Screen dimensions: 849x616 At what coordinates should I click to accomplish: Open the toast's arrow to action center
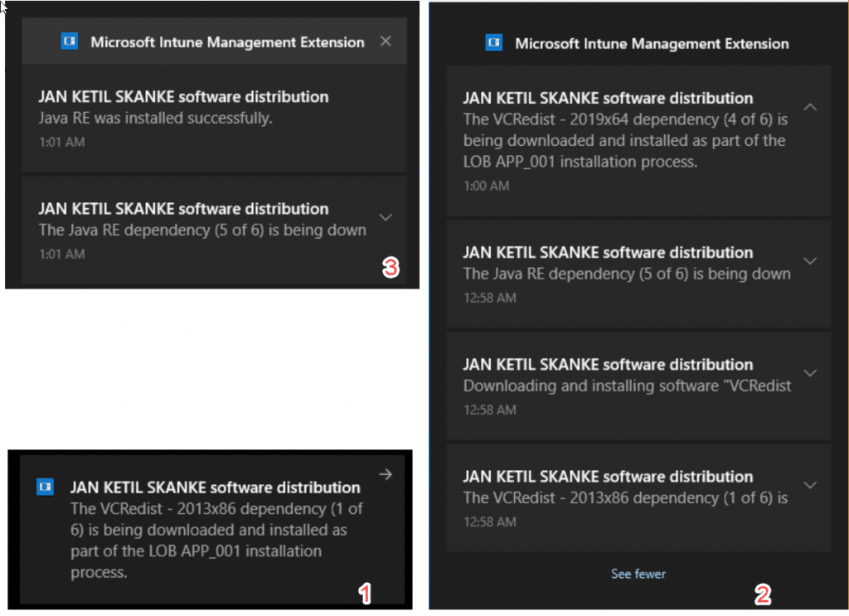[386, 475]
